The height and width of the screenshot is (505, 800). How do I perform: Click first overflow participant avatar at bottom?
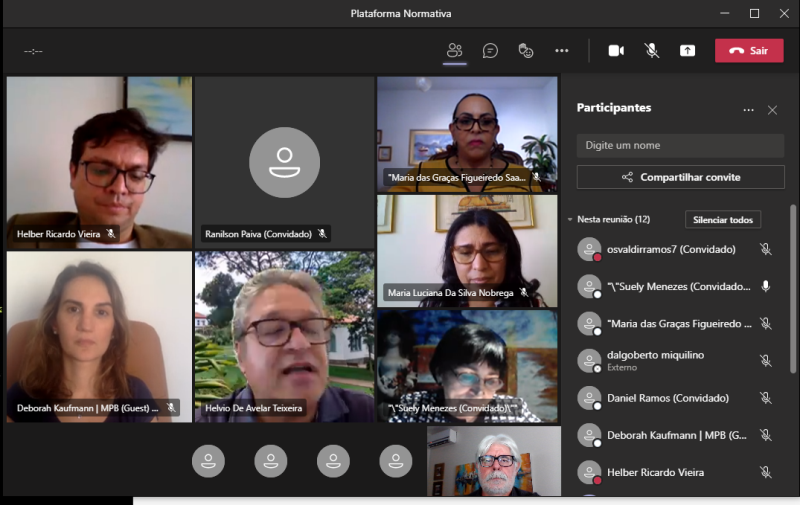click(208, 461)
